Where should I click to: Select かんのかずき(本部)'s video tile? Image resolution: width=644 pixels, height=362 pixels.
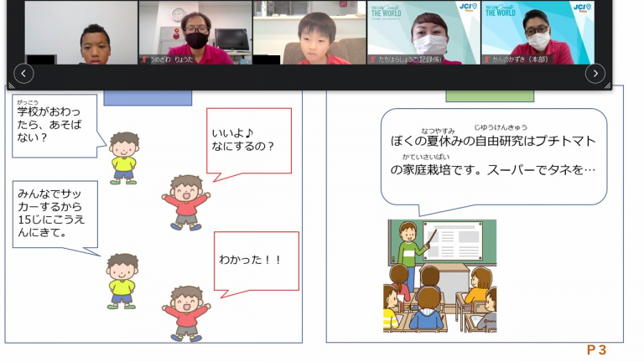538,33
